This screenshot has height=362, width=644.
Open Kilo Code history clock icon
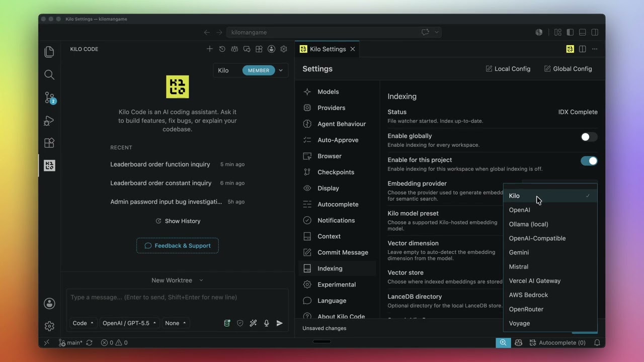pos(222,49)
